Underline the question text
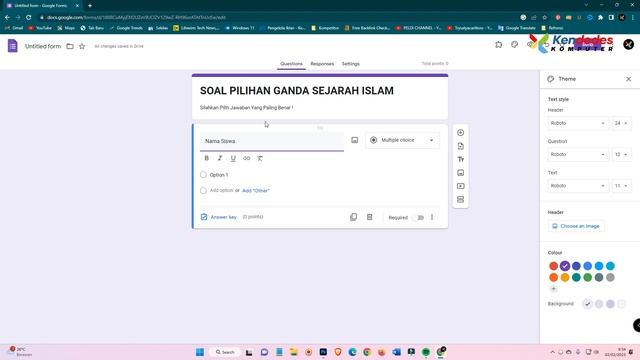 tap(233, 158)
